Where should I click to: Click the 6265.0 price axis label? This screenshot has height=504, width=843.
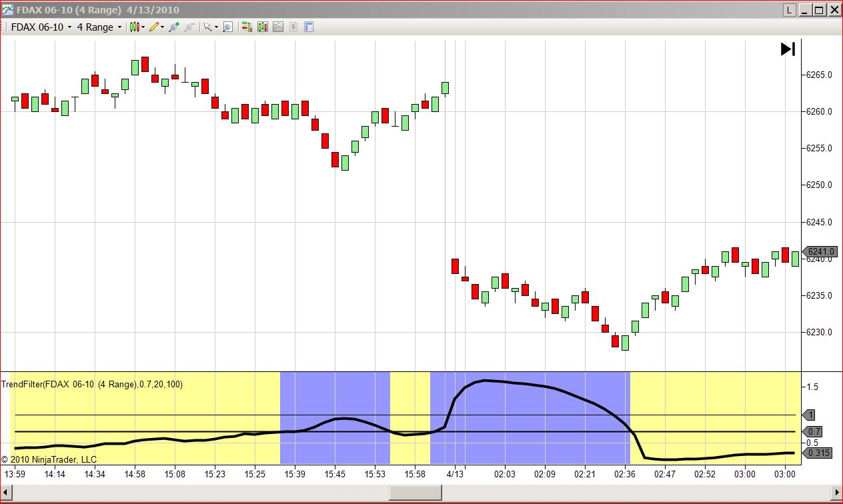pos(820,75)
